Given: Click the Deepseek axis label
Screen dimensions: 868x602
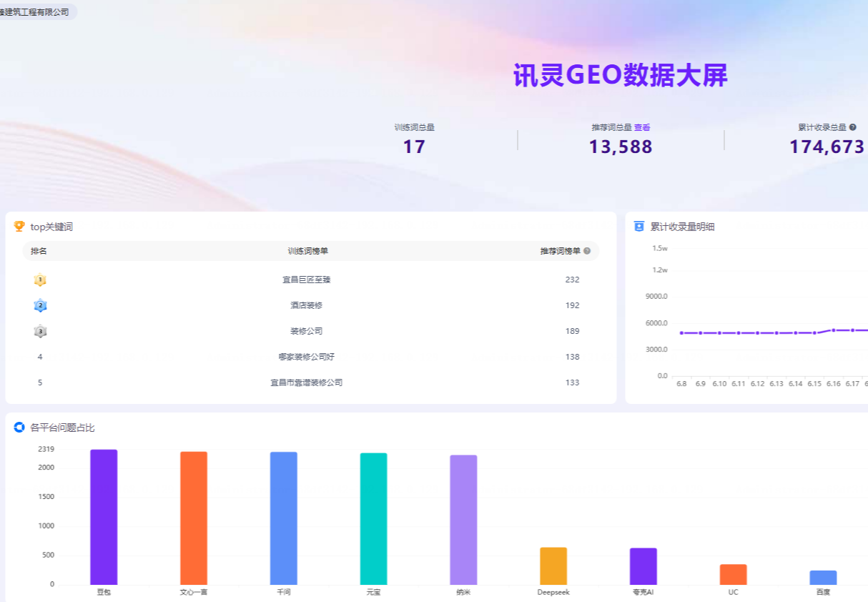Looking at the screenshot, I should pyautogui.click(x=553, y=593).
